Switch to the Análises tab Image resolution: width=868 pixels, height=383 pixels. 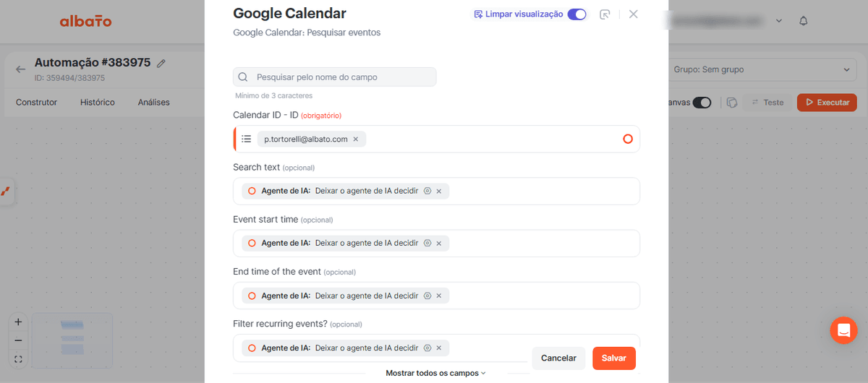tap(154, 103)
